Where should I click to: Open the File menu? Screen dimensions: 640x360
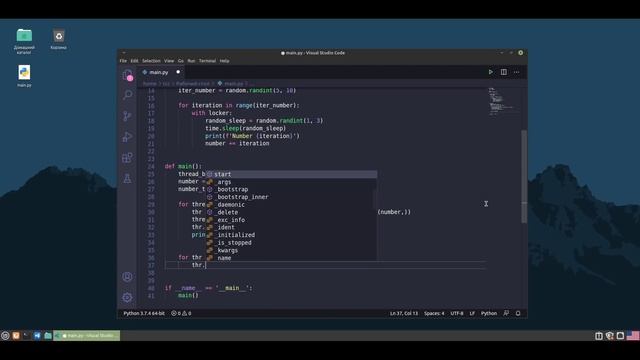[123, 61]
